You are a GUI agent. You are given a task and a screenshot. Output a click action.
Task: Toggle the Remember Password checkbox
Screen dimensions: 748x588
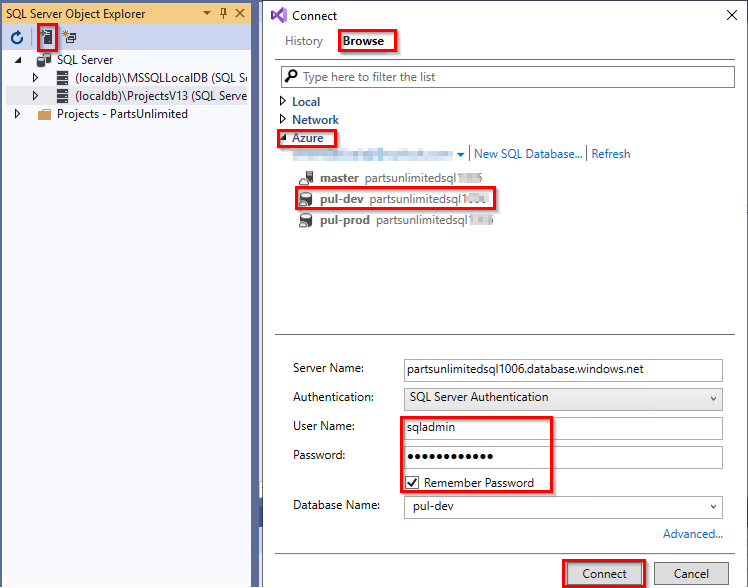coord(412,483)
